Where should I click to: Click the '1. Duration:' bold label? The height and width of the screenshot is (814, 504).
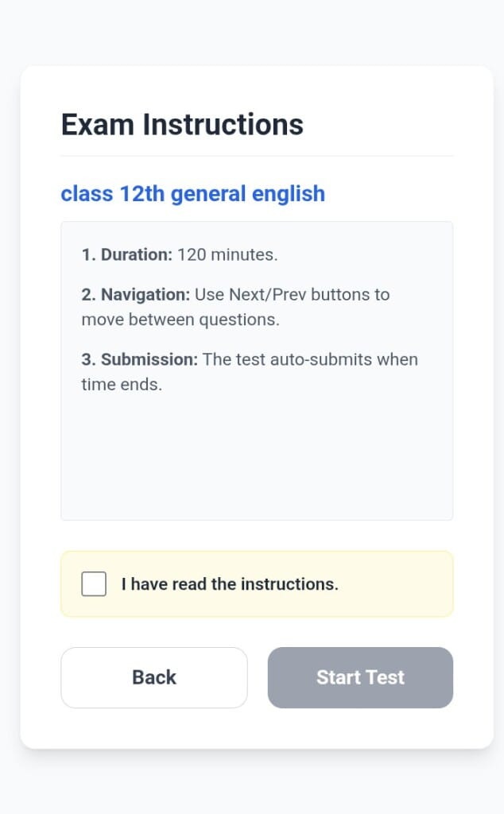click(126, 255)
